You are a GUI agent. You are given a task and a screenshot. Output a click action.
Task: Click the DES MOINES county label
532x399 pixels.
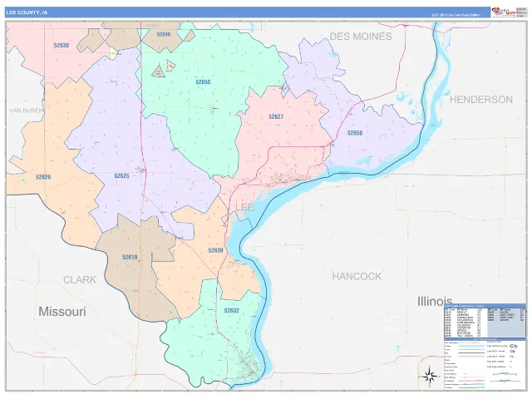(361, 37)
